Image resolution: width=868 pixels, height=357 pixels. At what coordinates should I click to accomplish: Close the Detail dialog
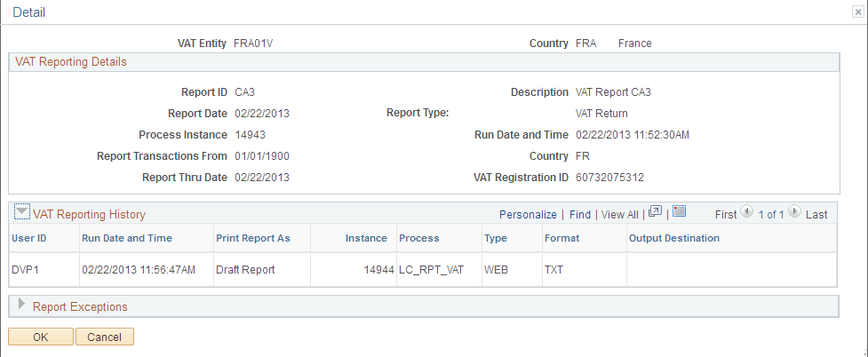pos(858,12)
